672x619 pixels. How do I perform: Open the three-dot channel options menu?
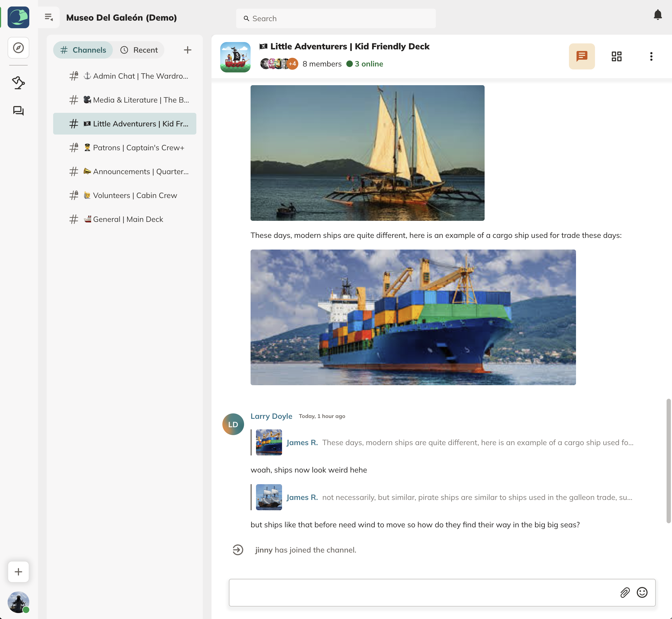click(x=651, y=56)
